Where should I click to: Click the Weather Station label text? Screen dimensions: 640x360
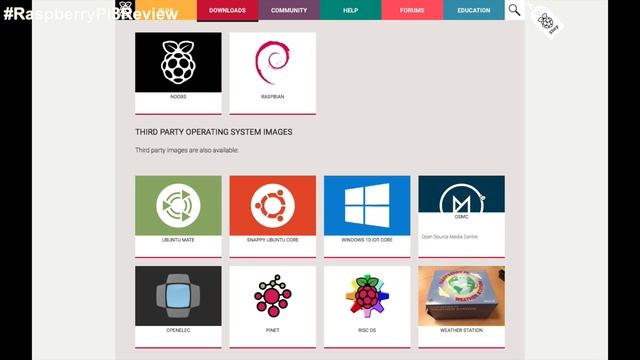(x=461, y=330)
